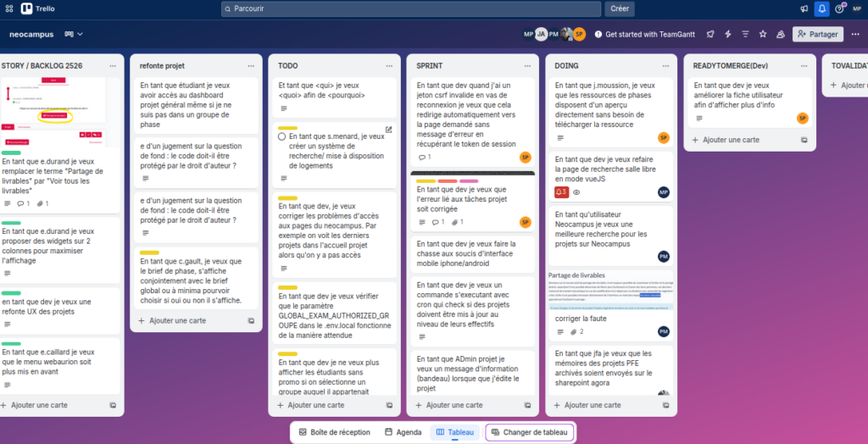Click the edit icon on s.menard card
The height and width of the screenshot is (444, 868).
click(389, 130)
